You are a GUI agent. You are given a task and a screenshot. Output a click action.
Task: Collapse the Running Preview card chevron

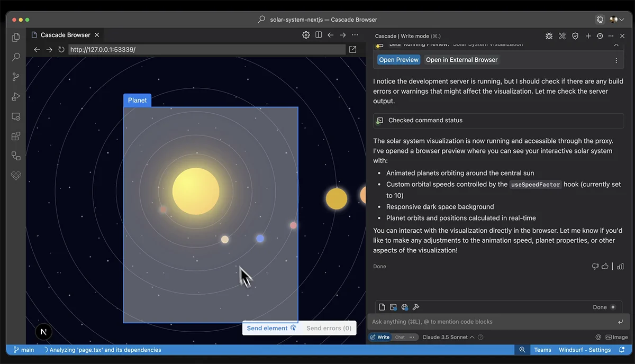(x=616, y=46)
